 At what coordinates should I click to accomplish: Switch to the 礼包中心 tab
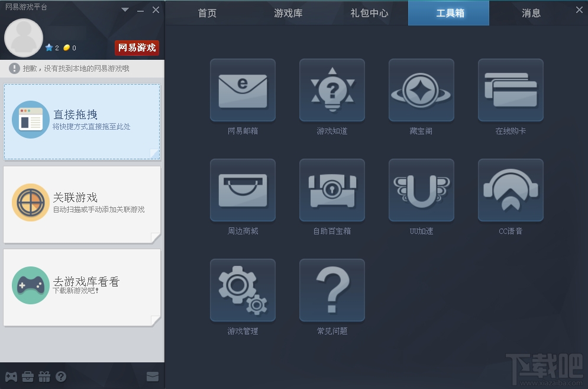click(x=369, y=13)
